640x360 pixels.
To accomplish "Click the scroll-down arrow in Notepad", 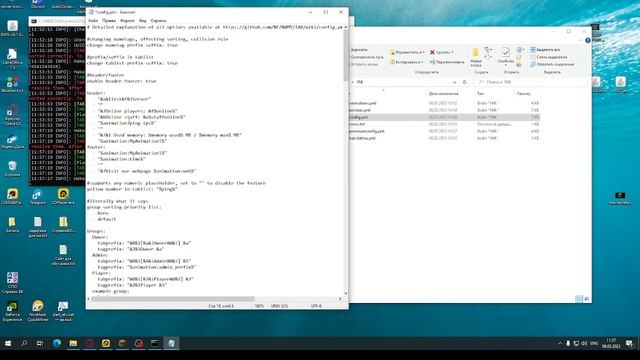I will pyautogui.click(x=346, y=293).
